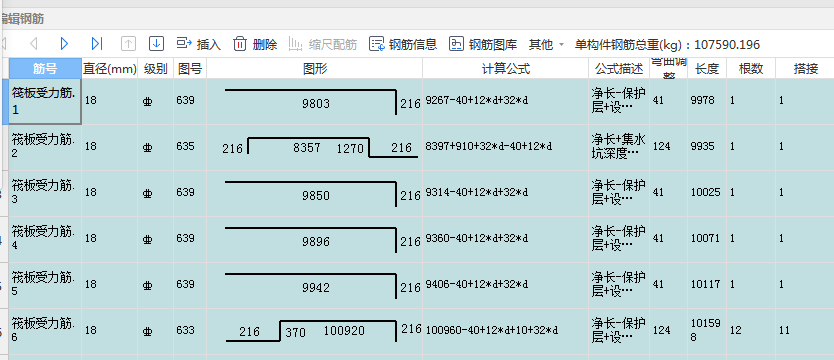Click length value 10025
The height and width of the screenshot is (360, 834).
click(707, 193)
